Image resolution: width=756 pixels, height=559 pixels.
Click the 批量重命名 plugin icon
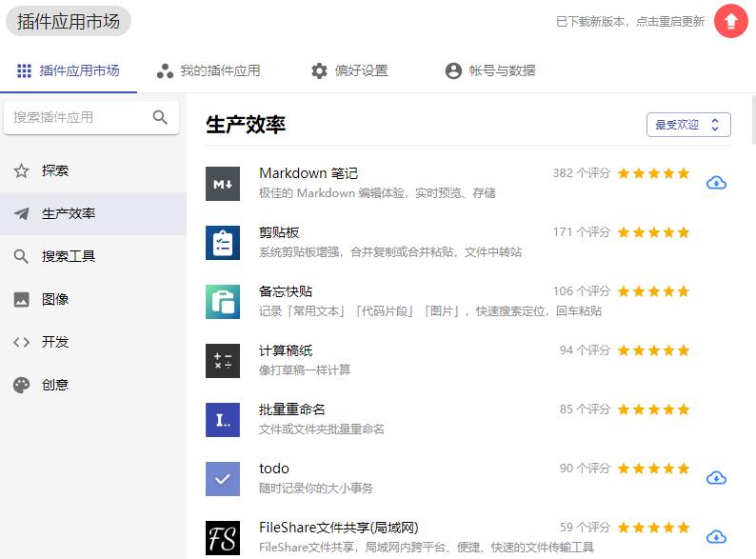coord(223,420)
